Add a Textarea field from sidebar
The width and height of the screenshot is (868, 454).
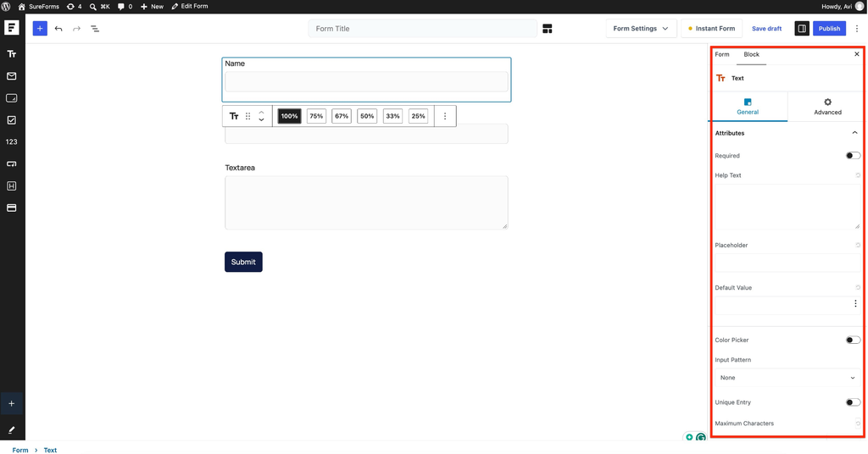pyautogui.click(x=12, y=98)
